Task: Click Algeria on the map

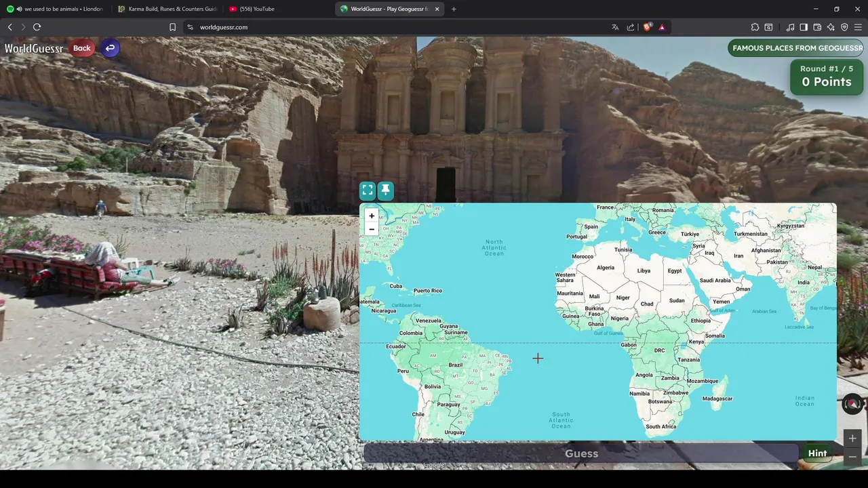Action: click(605, 267)
